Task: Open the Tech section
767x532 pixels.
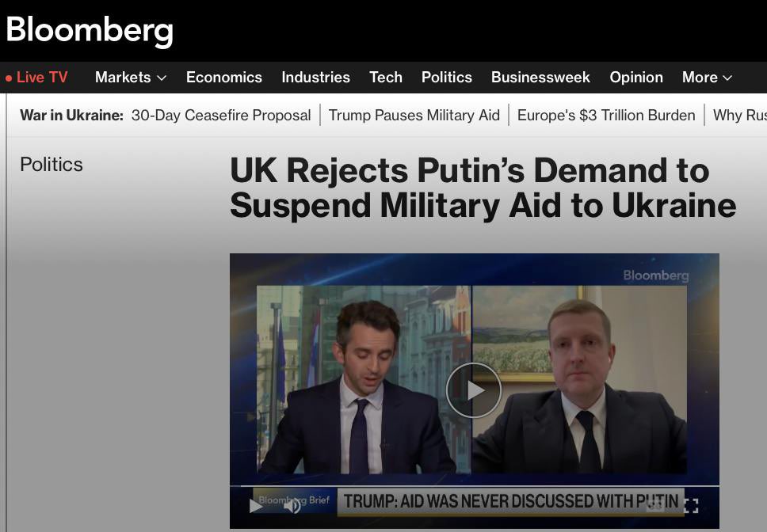Action: (x=385, y=77)
